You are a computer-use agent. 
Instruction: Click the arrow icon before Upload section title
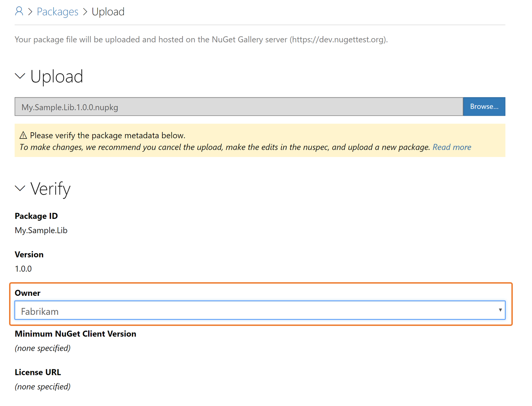[x=20, y=77]
